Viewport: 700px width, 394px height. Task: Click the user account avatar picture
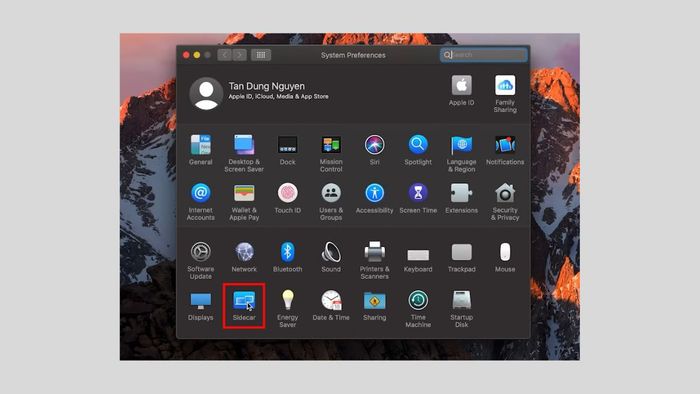(206, 93)
